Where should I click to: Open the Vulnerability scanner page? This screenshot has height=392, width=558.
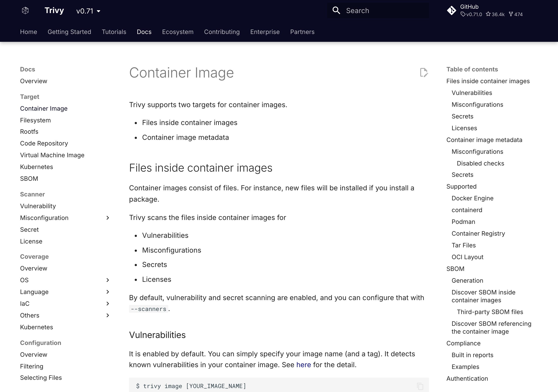click(x=38, y=206)
